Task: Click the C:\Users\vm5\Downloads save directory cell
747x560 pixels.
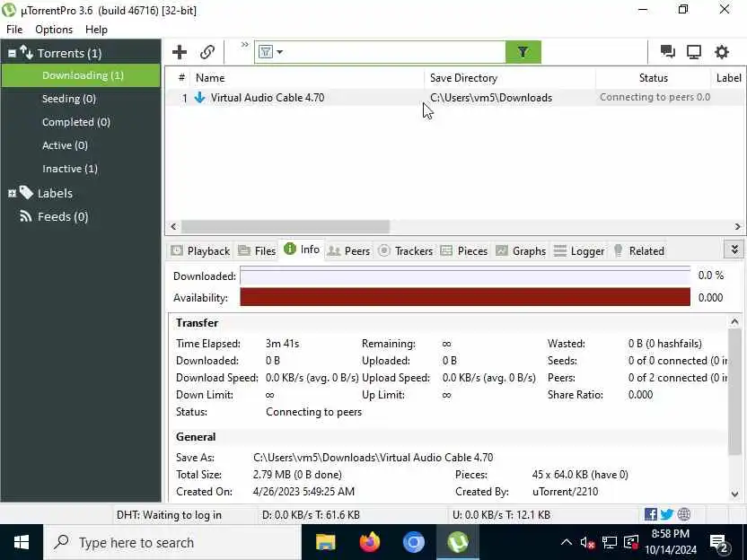Action: (491, 98)
